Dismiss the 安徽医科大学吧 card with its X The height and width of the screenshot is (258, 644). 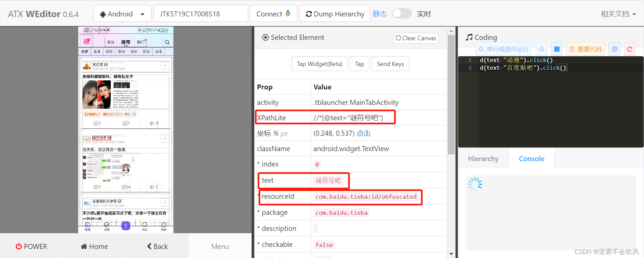click(x=165, y=202)
